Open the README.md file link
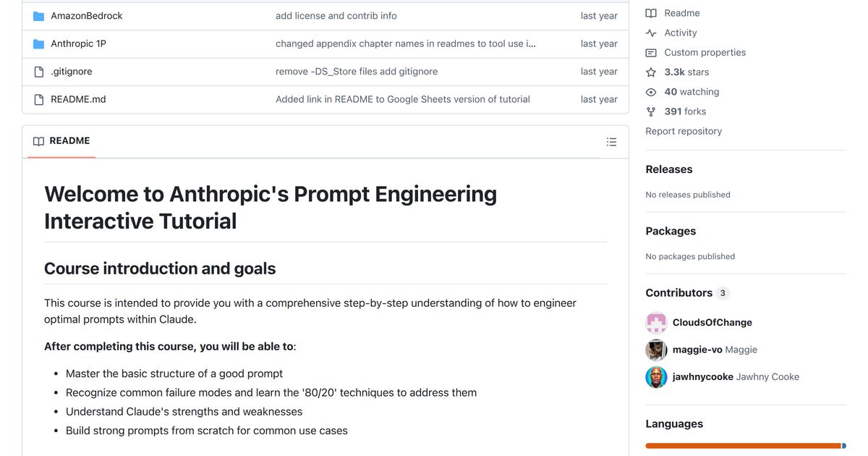The height and width of the screenshot is (456, 868). (x=78, y=99)
